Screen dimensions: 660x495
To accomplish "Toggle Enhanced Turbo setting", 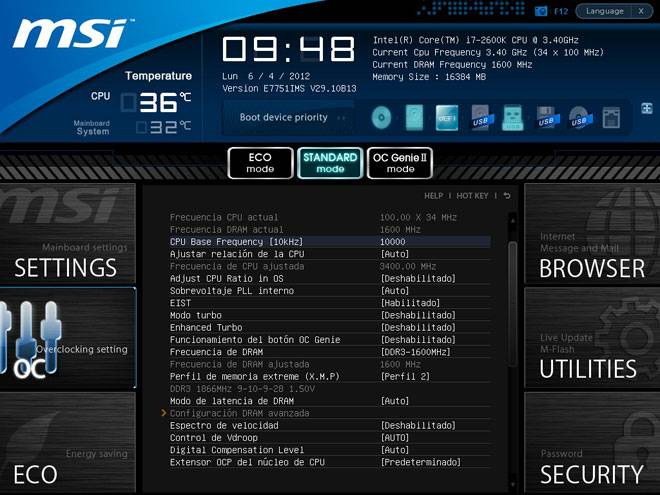I will pyautogui.click(x=330, y=327).
